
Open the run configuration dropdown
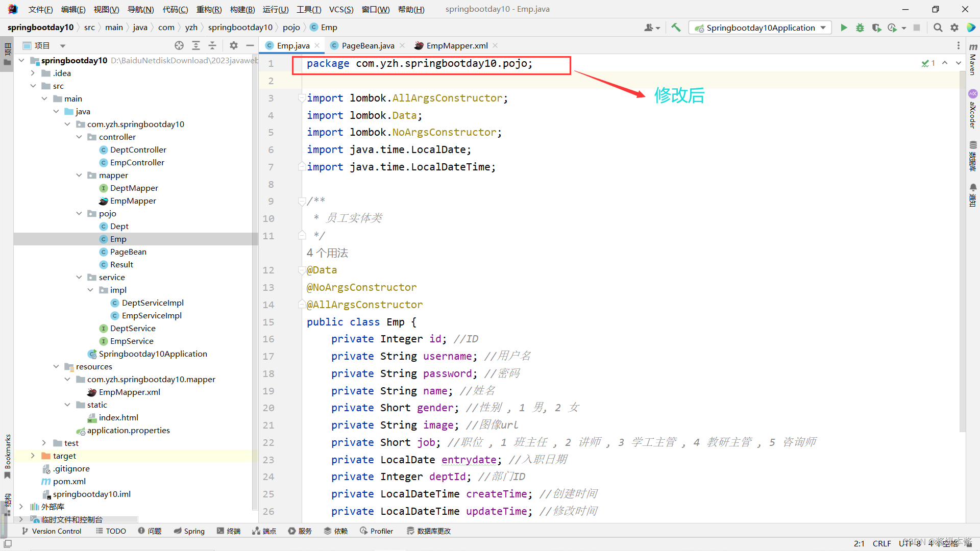823,28
